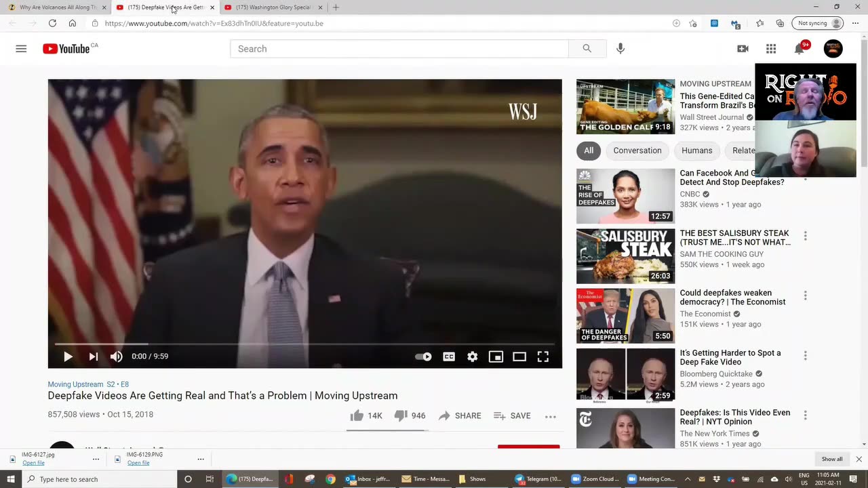Select the Humans filter chip
Screen dimensions: 868x488
(697, 150)
